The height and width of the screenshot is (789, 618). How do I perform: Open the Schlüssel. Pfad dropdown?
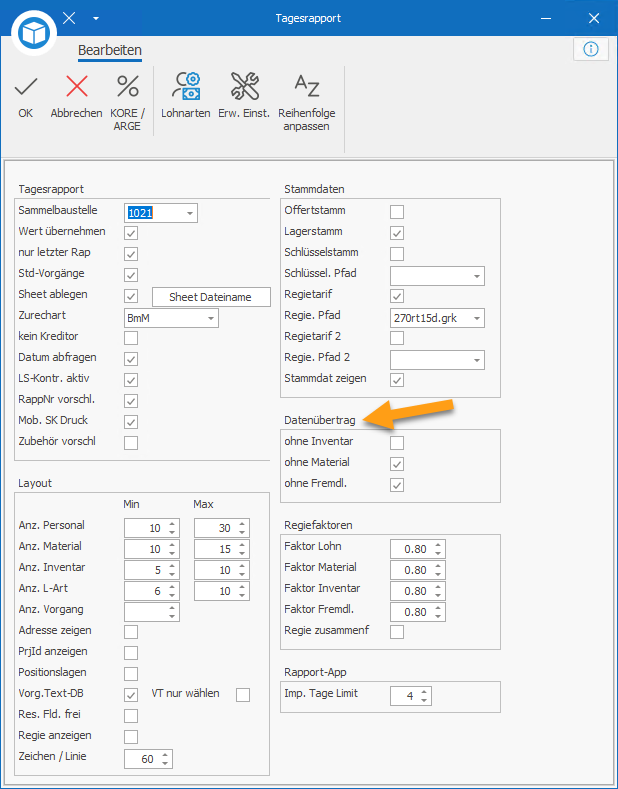click(477, 276)
